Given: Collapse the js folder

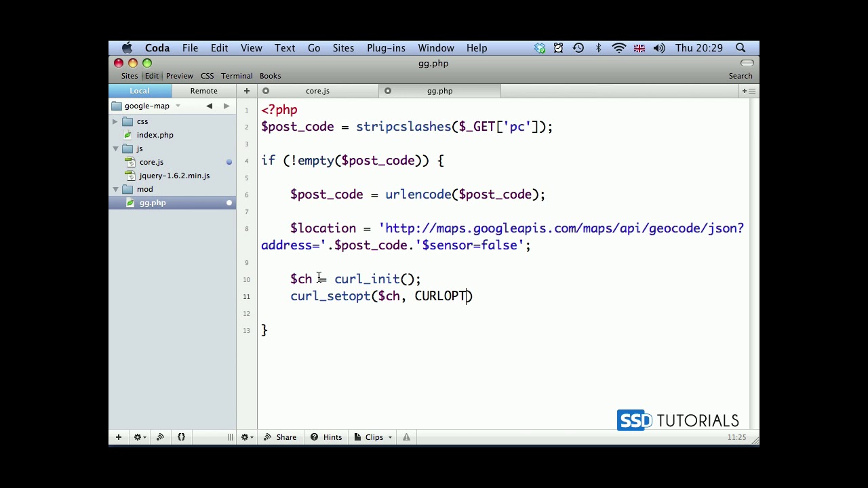Looking at the screenshot, I should 115,148.
